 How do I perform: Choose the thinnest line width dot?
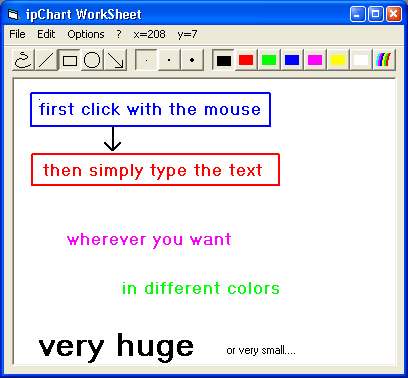[146, 60]
